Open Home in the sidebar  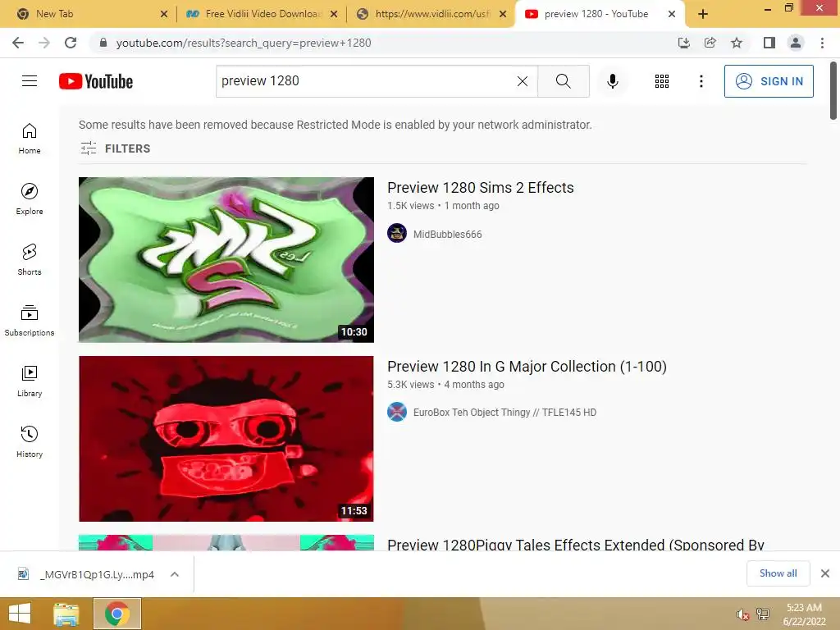[30, 139]
